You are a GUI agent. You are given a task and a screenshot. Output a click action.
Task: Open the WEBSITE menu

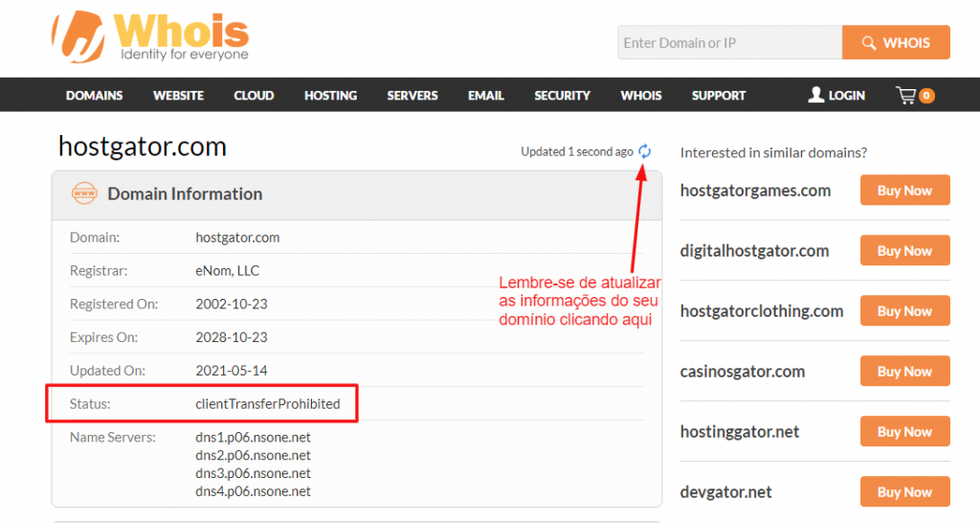click(x=178, y=96)
